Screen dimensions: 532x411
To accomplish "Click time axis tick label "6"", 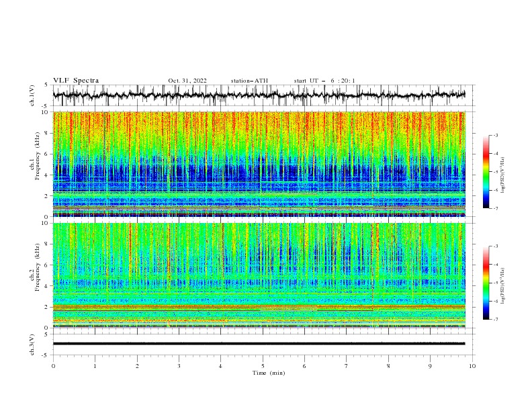I will pos(304,366).
